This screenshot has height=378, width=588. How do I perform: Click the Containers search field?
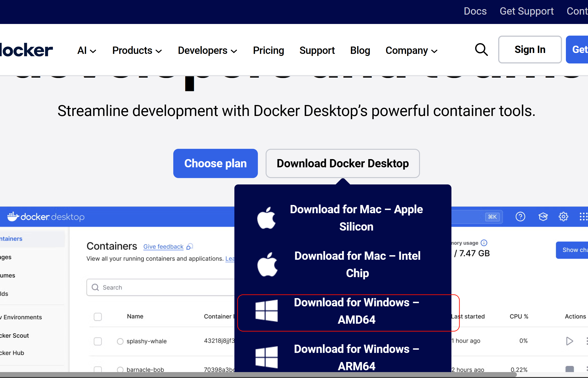(x=161, y=287)
